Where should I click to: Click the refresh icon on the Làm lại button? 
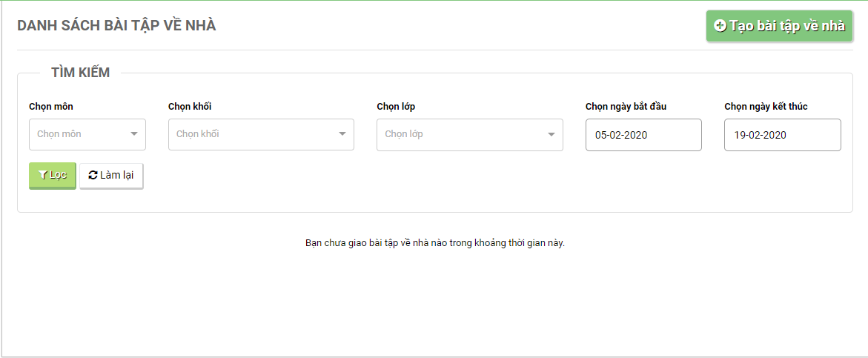click(93, 175)
